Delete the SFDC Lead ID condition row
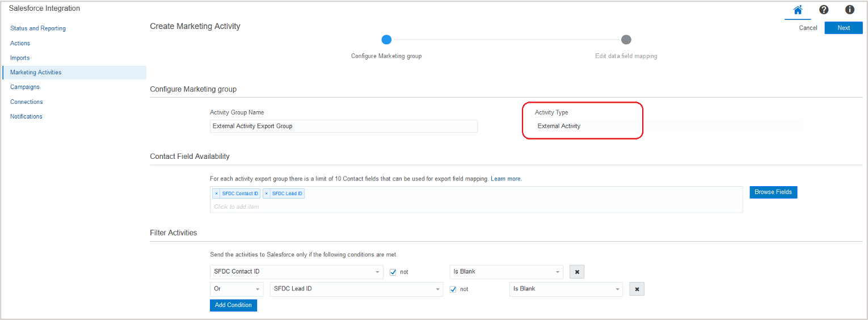Image resolution: width=868 pixels, height=320 pixels. [637, 289]
